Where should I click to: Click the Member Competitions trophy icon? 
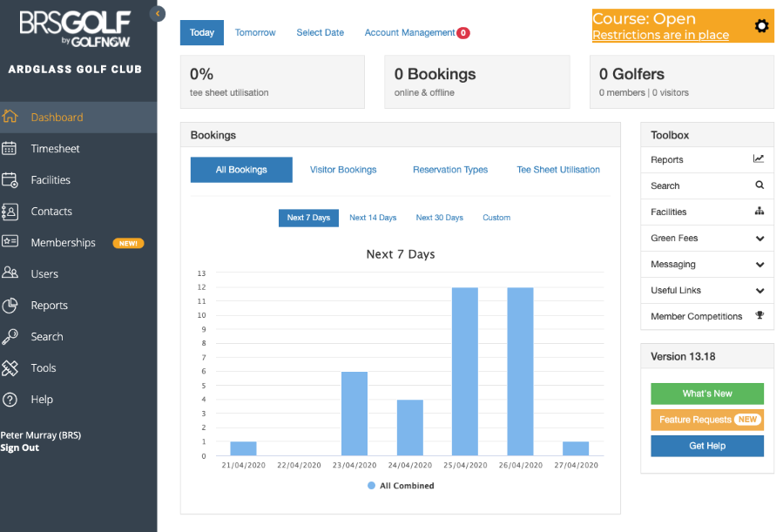759,315
